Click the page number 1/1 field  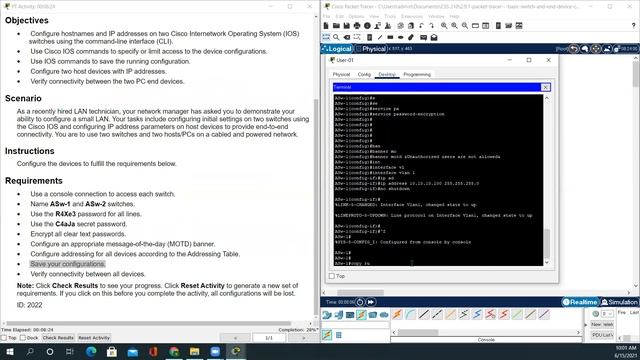tap(269, 338)
